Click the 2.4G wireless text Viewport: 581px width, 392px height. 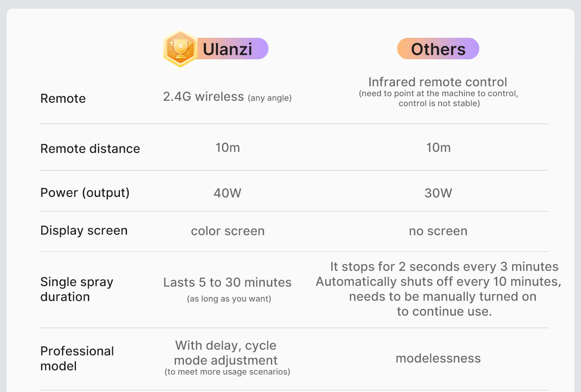click(203, 97)
